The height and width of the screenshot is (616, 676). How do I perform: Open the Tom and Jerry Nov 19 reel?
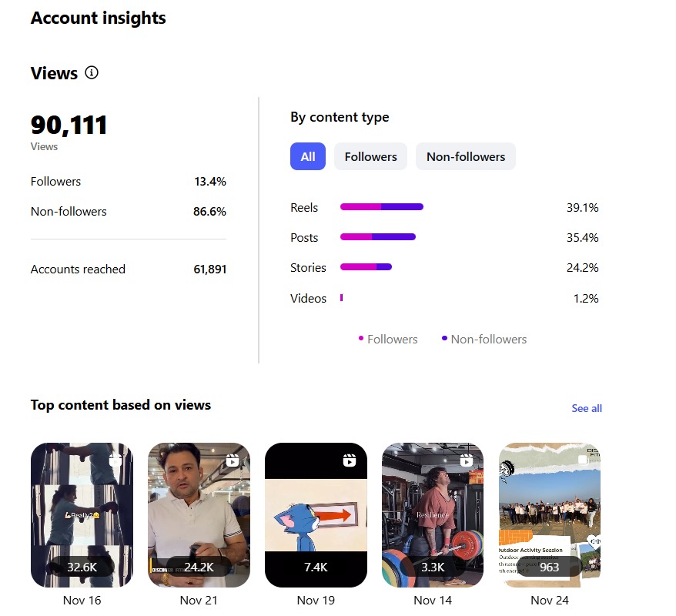pos(316,514)
